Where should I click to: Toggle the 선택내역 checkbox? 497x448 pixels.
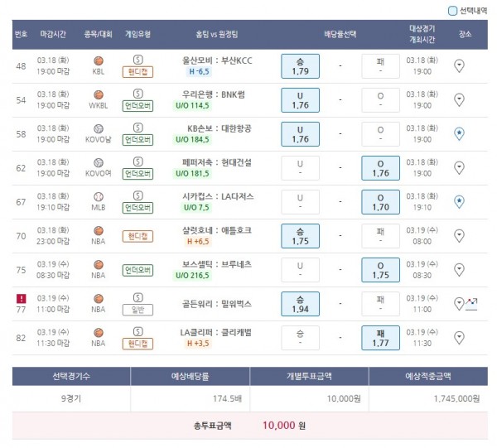pos(452,11)
